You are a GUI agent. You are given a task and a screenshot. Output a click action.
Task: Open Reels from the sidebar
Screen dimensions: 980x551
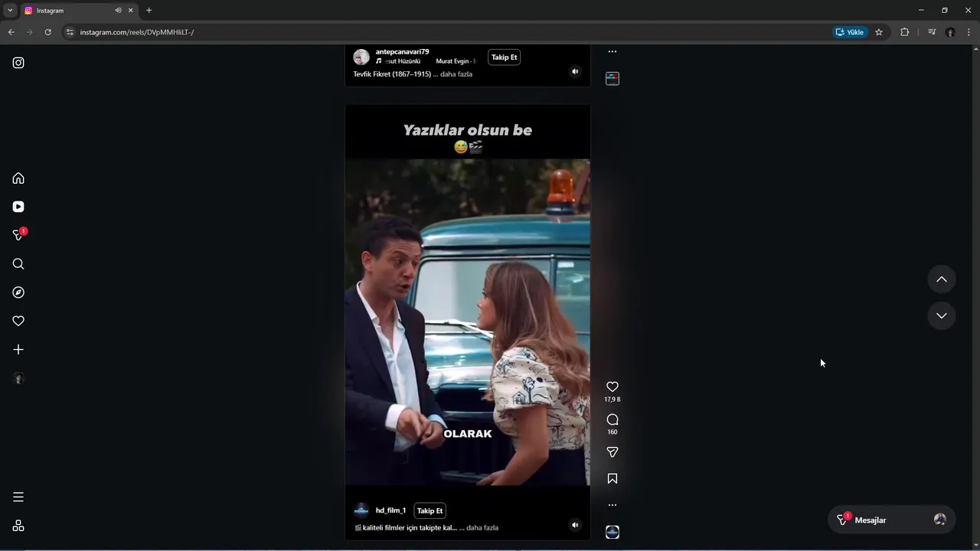click(x=18, y=207)
